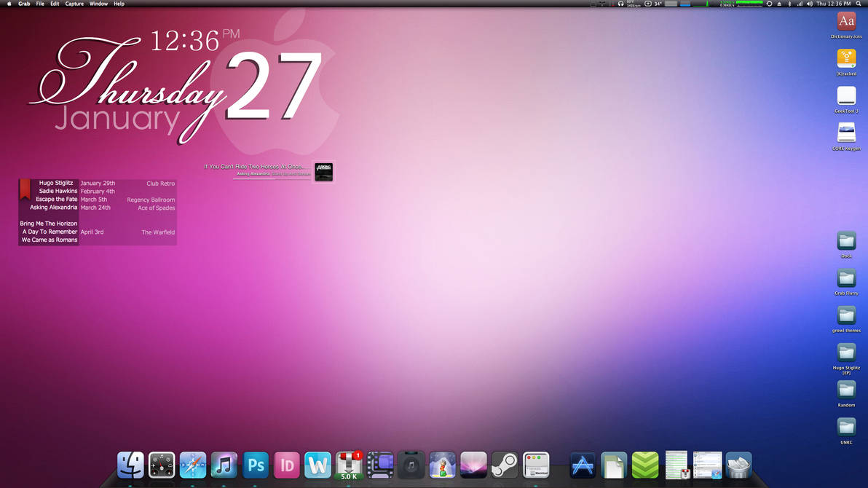The image size is (868, 488).
Task: Click the 'Ace of Spades' venue text
Action: point(156,208)
